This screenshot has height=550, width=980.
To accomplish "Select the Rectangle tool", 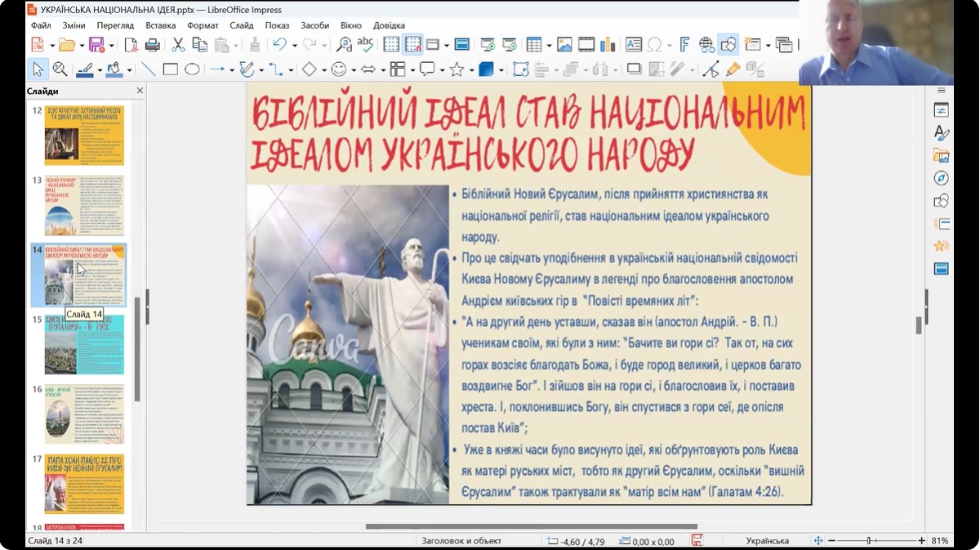I will click(170, 69).
